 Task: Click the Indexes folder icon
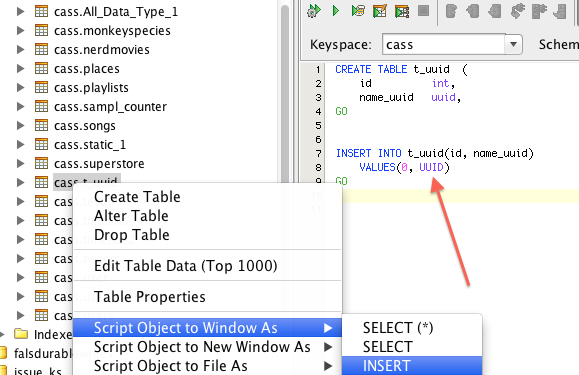point(21,334)
